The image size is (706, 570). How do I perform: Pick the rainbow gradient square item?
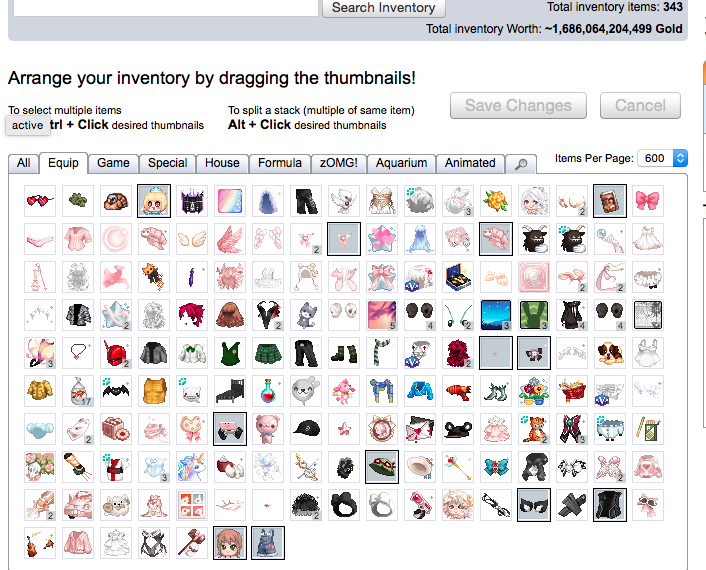[230, 201]
